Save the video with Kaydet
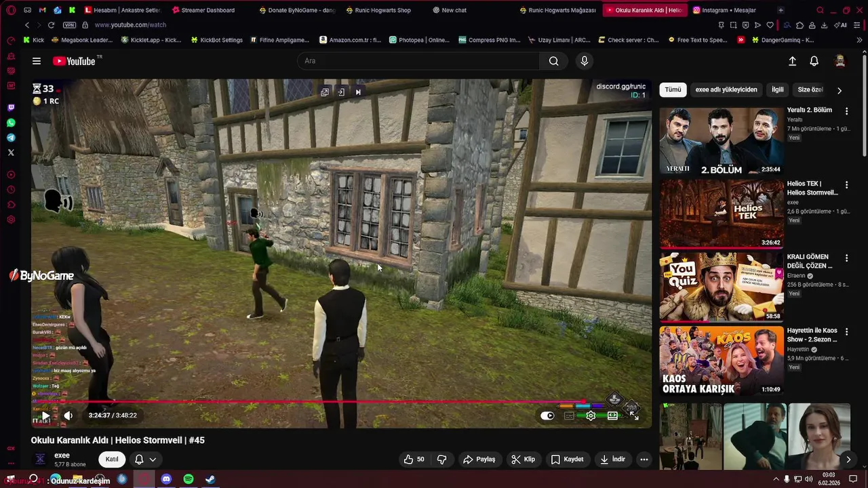This screenshot has width=868, height=488. [x=567, y=460]
